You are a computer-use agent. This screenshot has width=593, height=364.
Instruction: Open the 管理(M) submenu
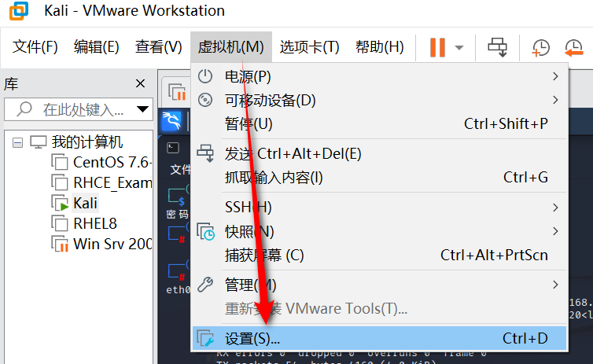(379, 285)
